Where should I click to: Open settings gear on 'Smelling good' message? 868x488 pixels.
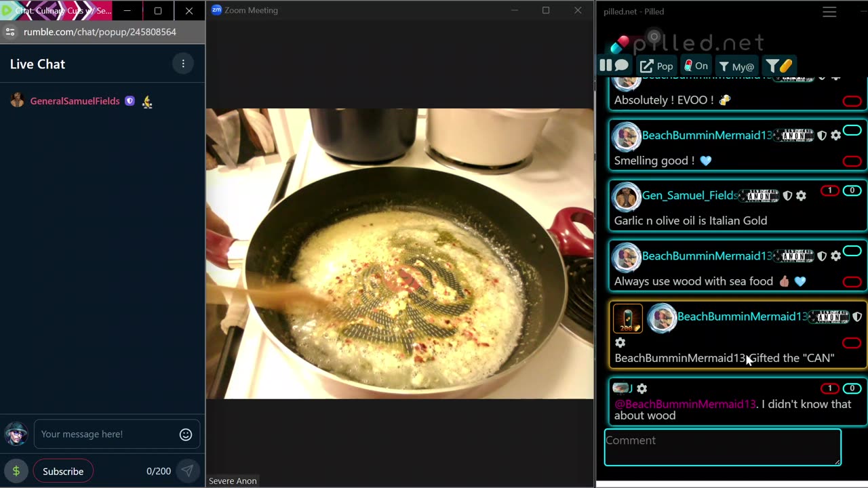[836, 136]
